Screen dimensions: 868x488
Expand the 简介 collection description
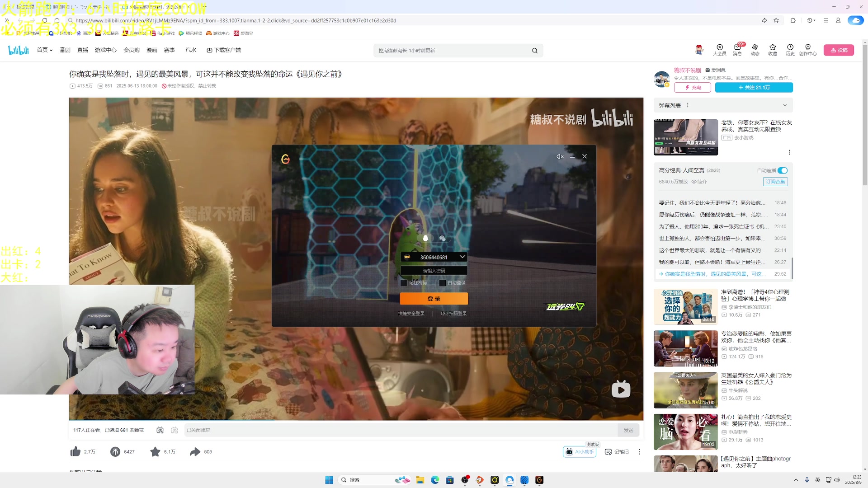699,182
